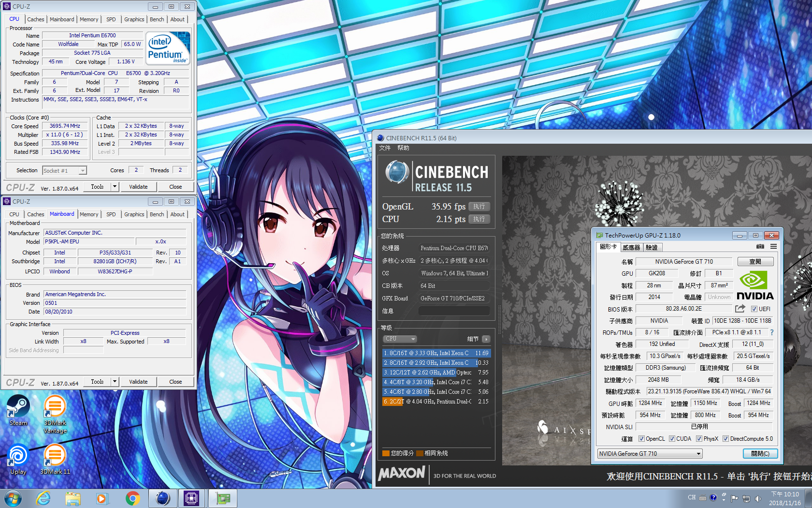Select ranking row 6. 2C/2T @ 4.04 GHz
Image resolution: width=812 pixels, height=508 pixels.
pos(436,402)
